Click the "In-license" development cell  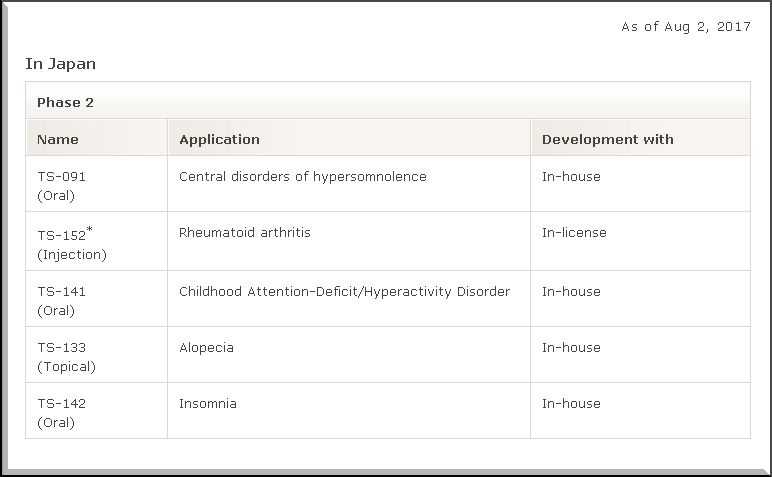(x=574, y=233)
